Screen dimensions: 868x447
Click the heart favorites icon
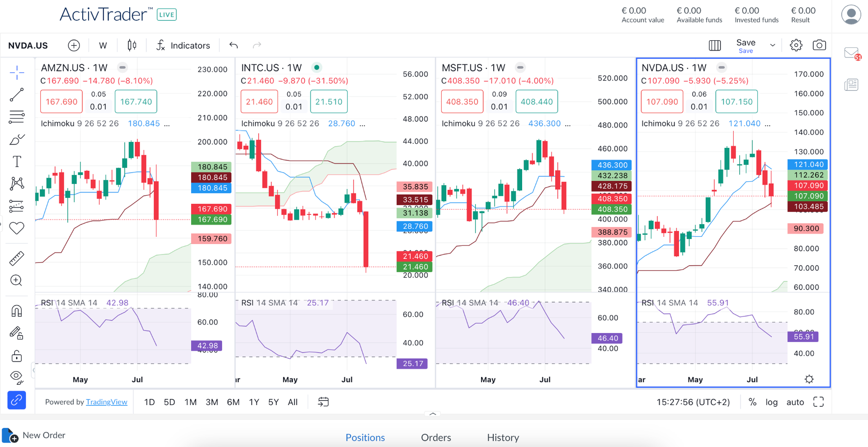(17, 228)
